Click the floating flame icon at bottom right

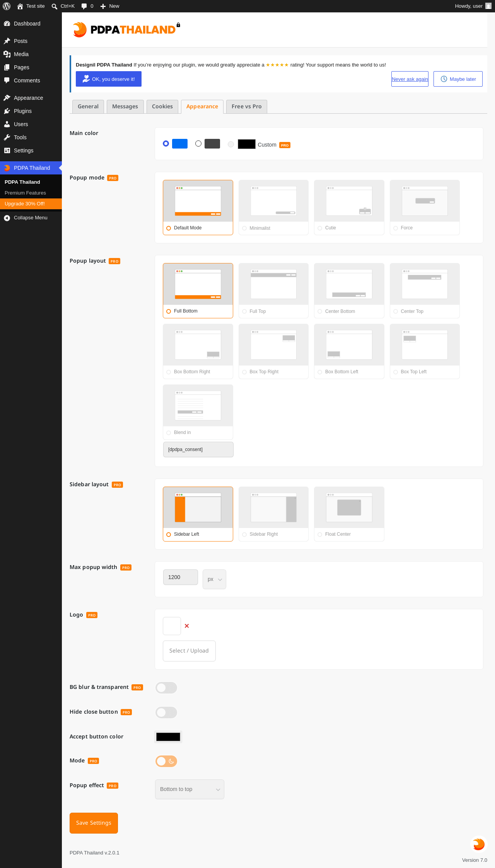click(479, 844)
